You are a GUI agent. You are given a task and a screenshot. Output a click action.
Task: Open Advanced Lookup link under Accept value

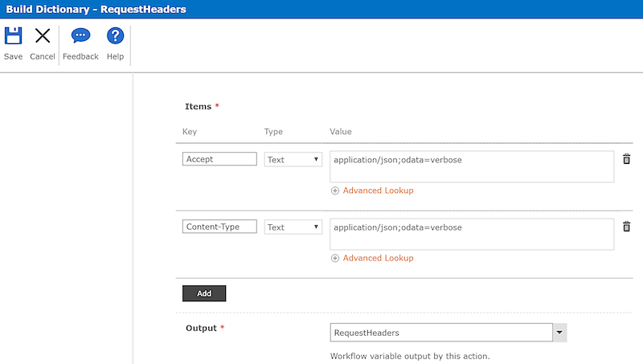point(378,190)
